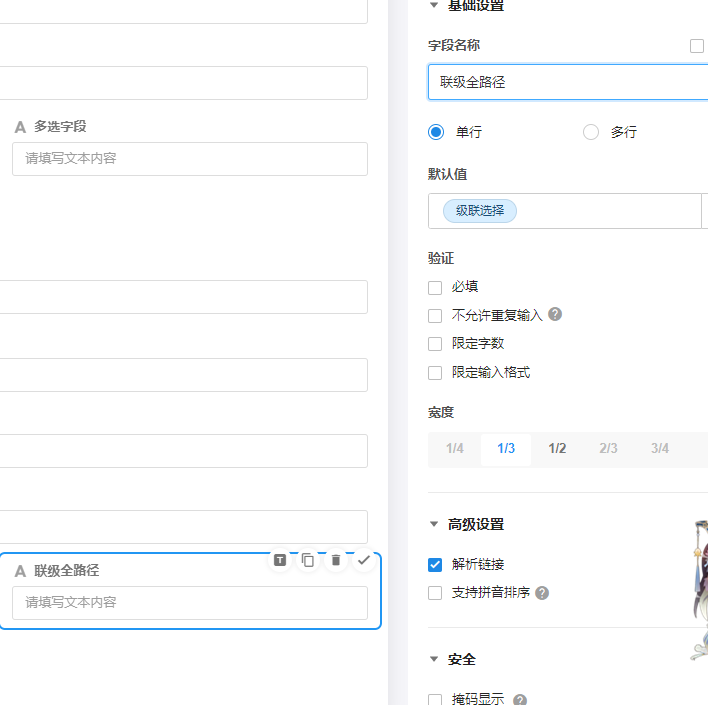Collapse the 高级设置 section
The width and height of the screenshot is (708, 705).
[434, 524]
